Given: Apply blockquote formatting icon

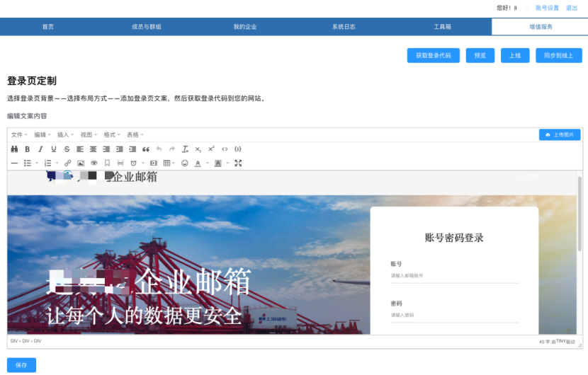Looking at the screenshot, I should point(146,149).
